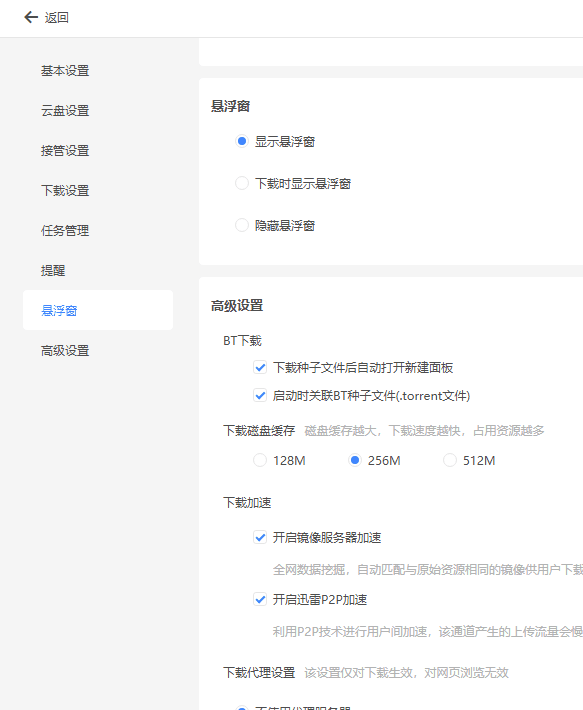
Task: Open 接管设置 in the sidebar
Action: click(65, 150)
